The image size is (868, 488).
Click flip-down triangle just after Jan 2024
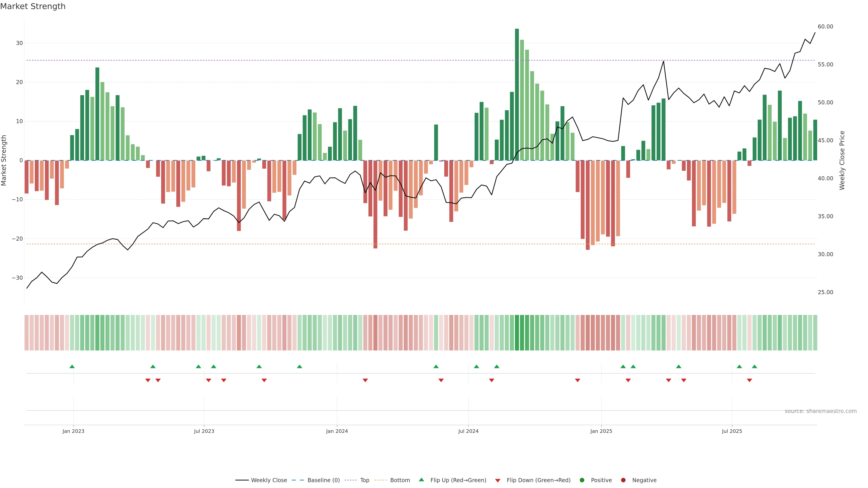pos(365,380)
